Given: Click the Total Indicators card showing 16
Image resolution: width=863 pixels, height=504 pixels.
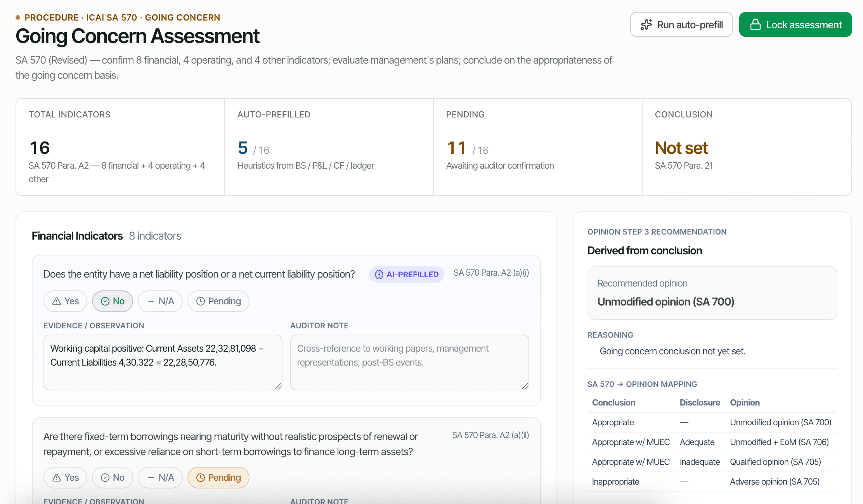Looking at the screenshot, I should 120,147.
